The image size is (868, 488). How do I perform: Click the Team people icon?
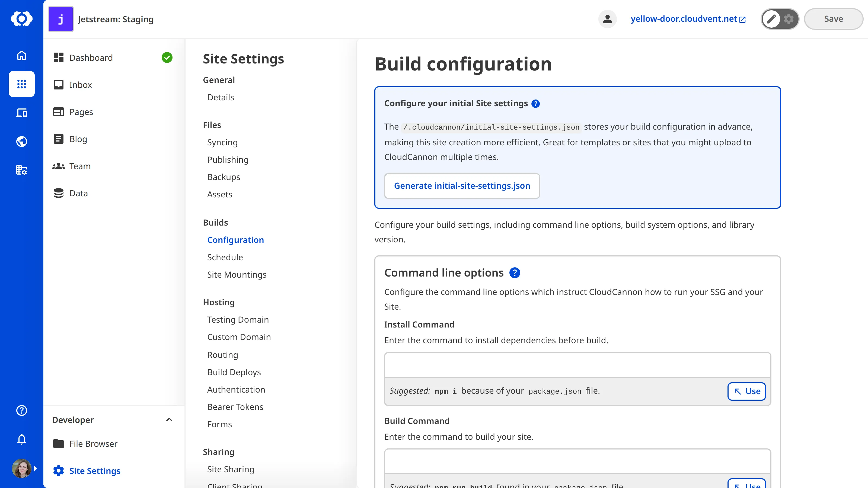[x=59, y=166]
